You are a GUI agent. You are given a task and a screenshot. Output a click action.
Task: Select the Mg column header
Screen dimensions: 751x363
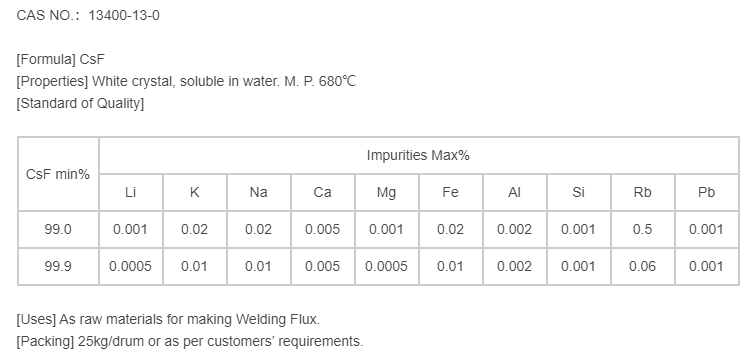(x=387, y=193)
